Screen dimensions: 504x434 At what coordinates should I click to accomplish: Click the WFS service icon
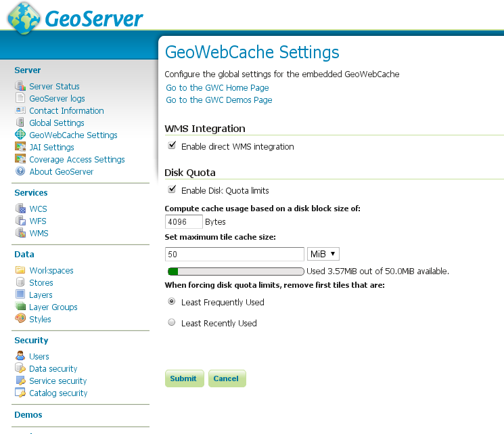[20, 220]
